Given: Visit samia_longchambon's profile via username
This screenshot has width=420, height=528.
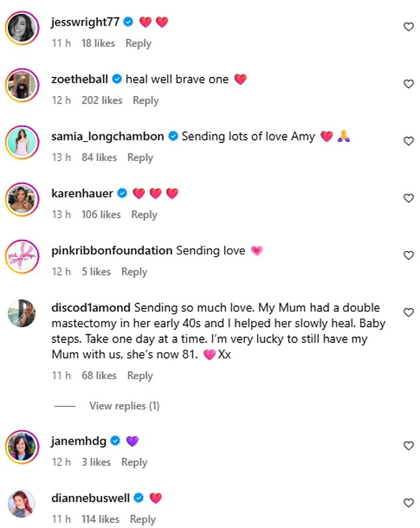Looking at the screenshot, I should [107, 136].
